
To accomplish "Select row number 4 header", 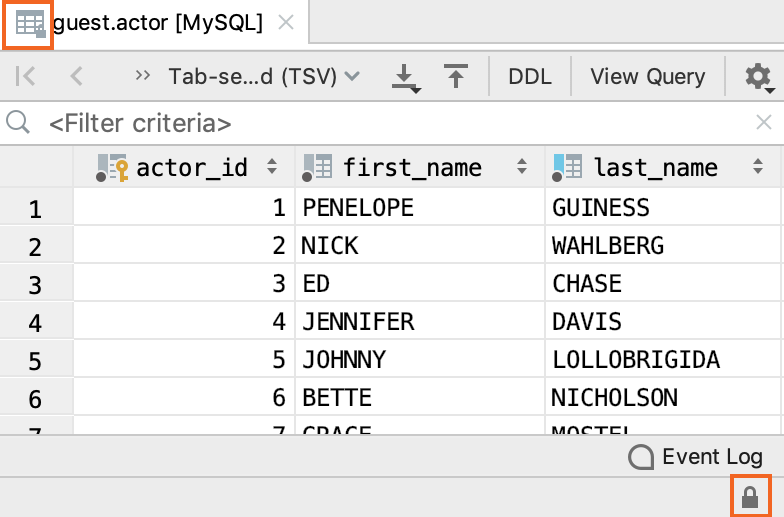I will [36, 321].
